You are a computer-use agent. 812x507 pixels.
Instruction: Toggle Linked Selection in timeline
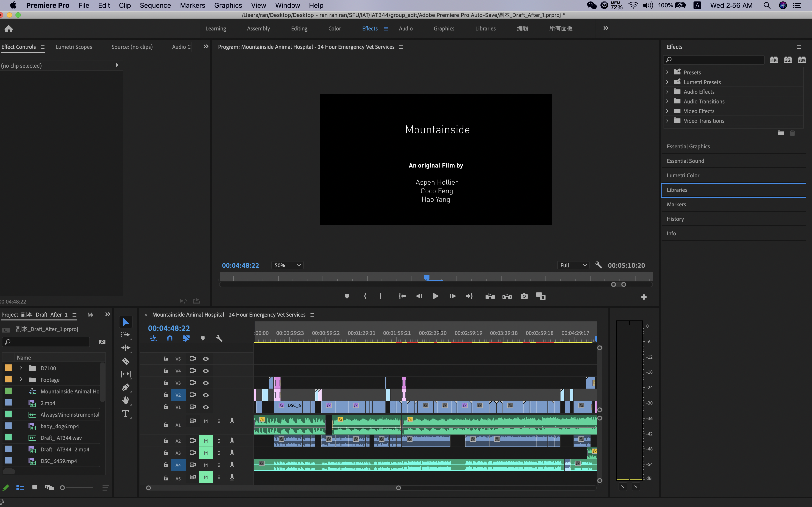(186, 339)
